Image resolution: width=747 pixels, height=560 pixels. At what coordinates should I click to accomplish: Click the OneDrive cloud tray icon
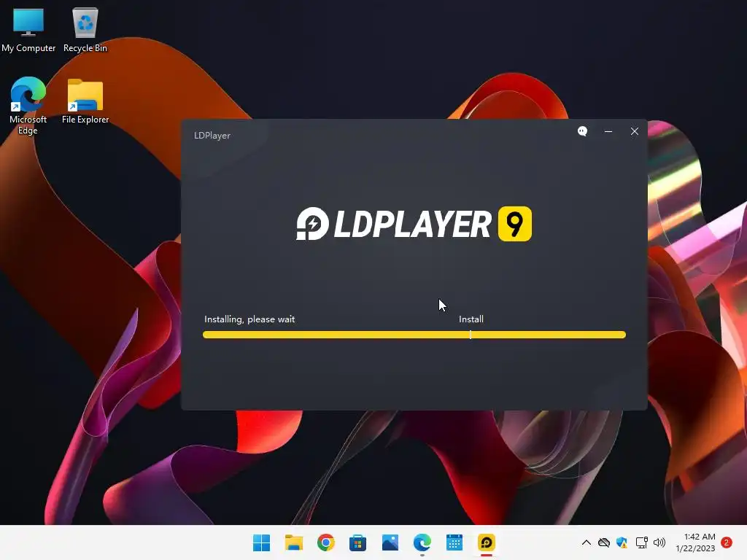click(x=603, y=542)
